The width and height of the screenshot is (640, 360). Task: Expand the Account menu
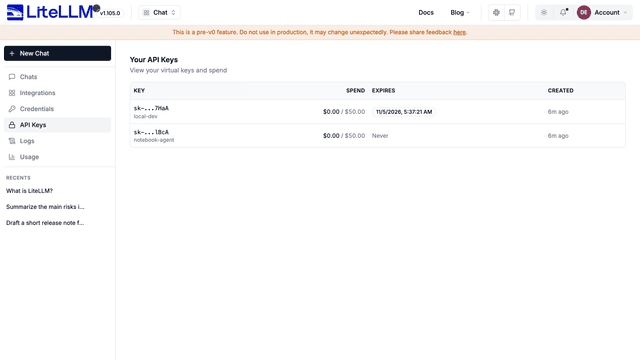pos(611,13)
